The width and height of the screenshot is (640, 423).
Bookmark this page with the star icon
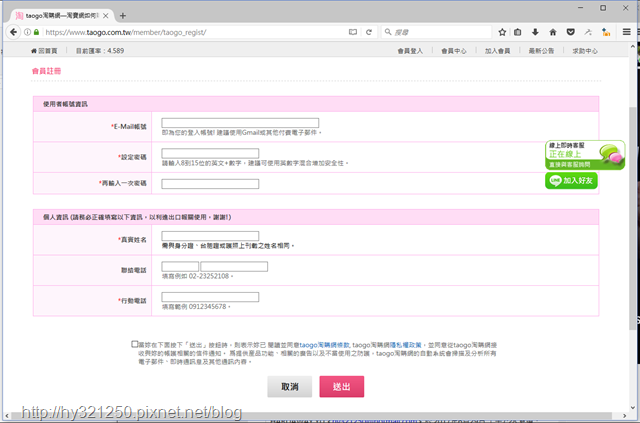click(502, 32)
